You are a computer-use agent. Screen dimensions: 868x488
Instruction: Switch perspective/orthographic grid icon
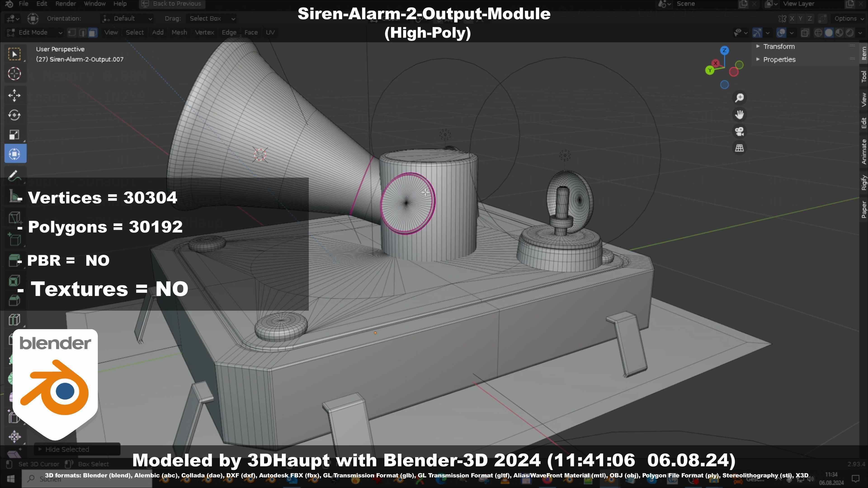[x=740, y=148]
